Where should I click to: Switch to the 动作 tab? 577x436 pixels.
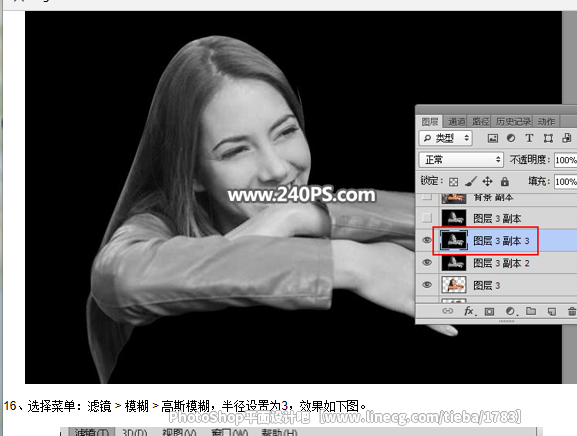[x=546, y=122]
